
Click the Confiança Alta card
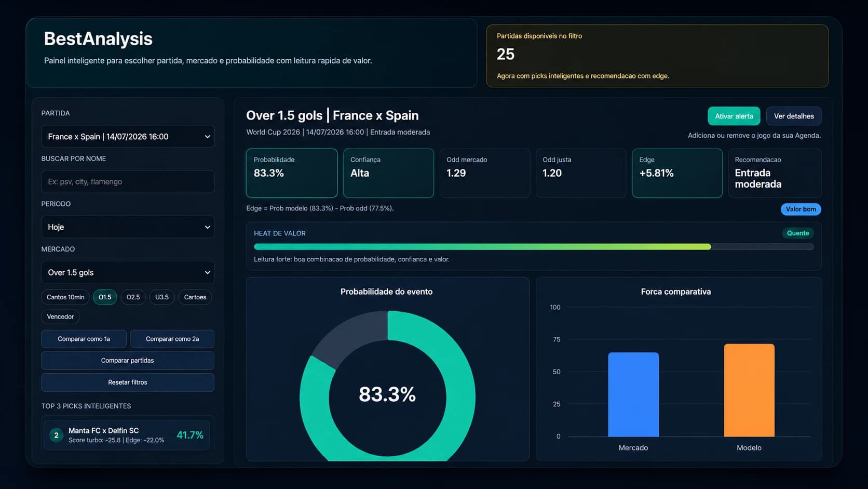(388, 173)
